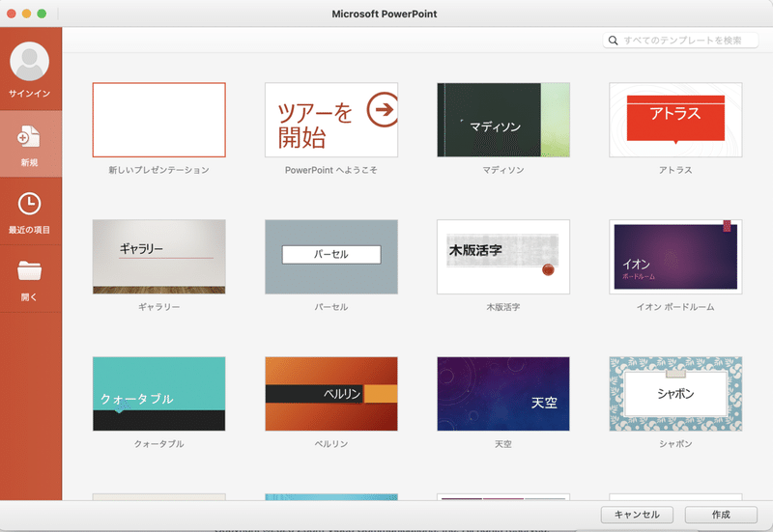Click the パーセル caption below thumbnail
This screenshot has width=773, height=532.
tap(331, 307)
